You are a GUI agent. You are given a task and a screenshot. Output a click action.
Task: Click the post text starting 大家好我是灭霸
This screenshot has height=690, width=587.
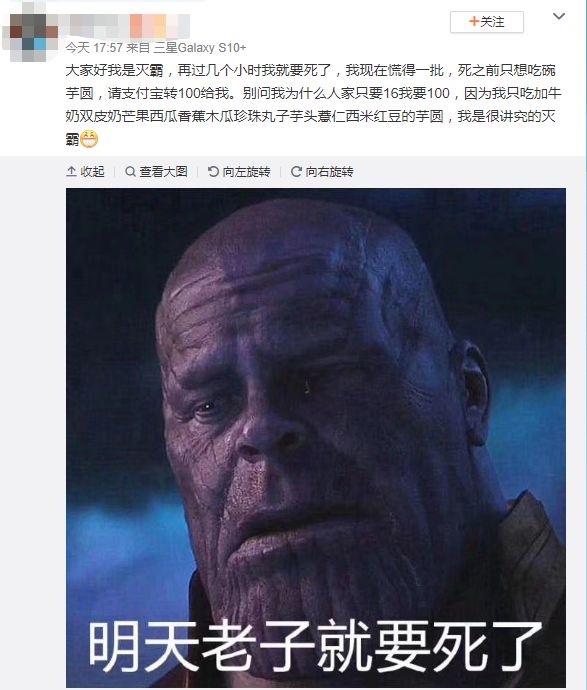pyautogui.click(x=313, y=105)
